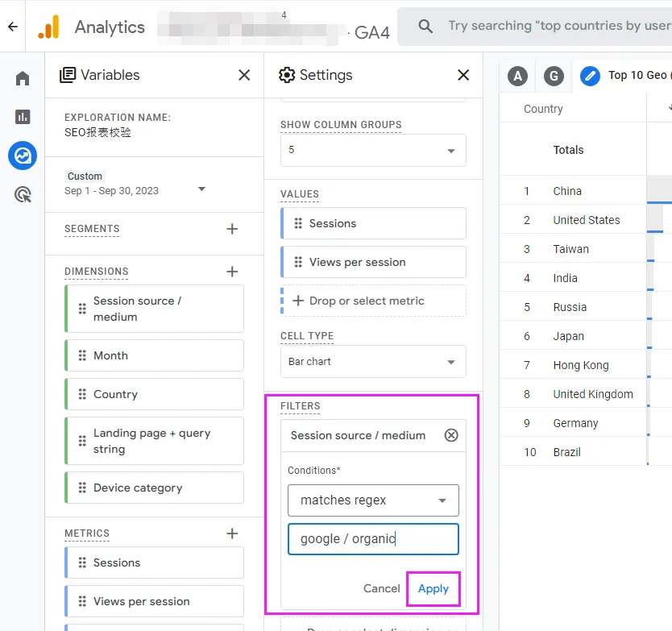Select Views per session in Metrics list

coord(154,601)
